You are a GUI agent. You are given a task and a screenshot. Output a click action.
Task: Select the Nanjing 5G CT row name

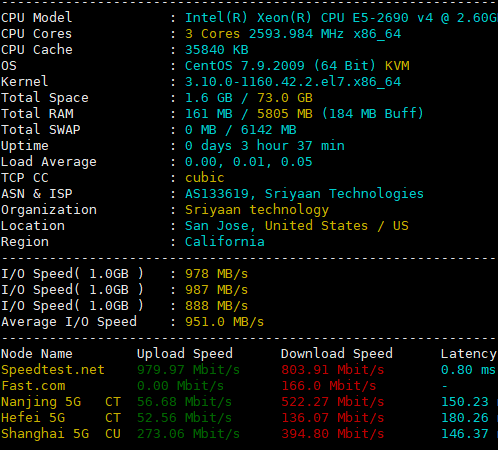pyautogui.click(x=61, y=402)
